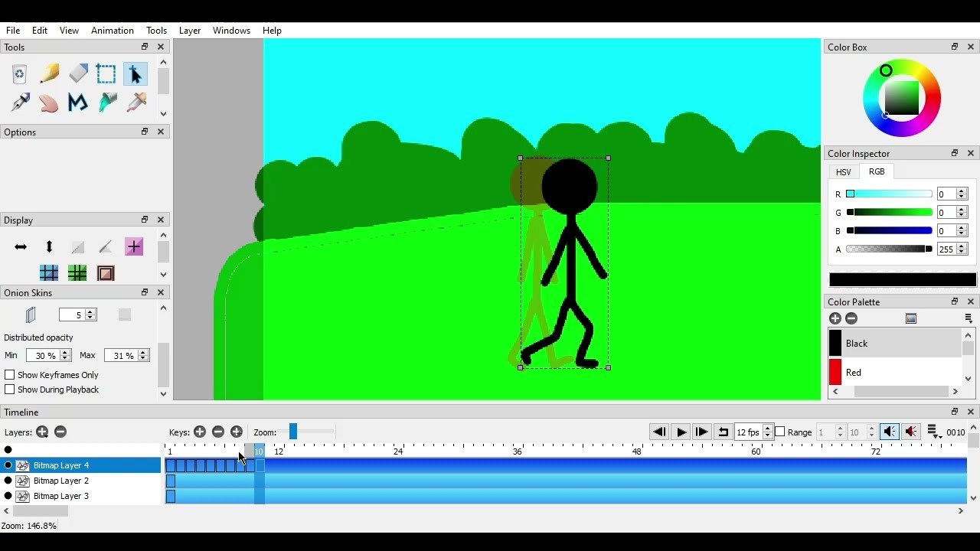
Task: Remove color with palette minus icon
Action: coord(851,318)
